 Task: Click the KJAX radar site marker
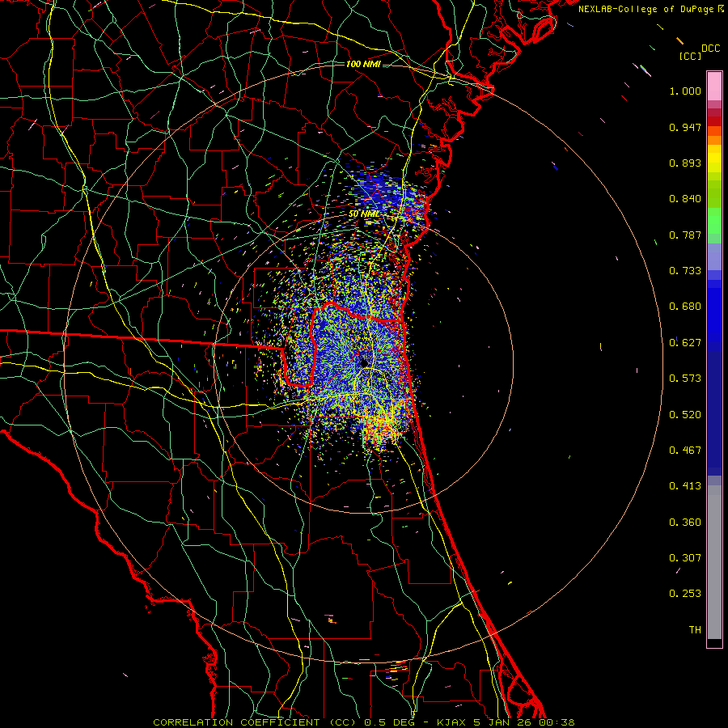coord(364,362)
